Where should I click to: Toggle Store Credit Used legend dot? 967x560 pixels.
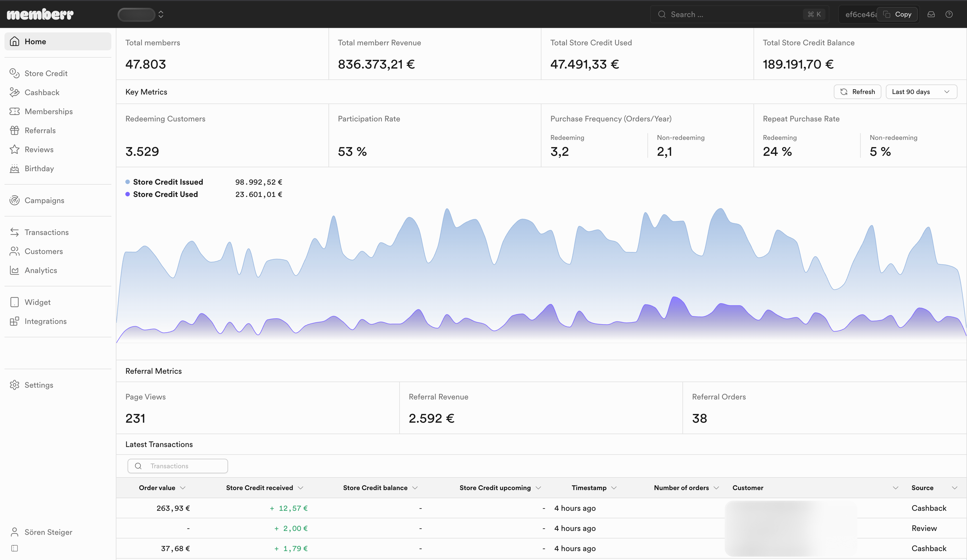127,194
